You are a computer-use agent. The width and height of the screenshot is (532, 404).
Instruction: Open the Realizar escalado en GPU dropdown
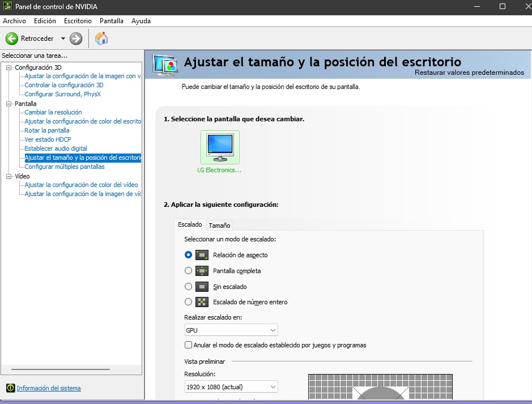pyautogui.click(x=231, y=330)
